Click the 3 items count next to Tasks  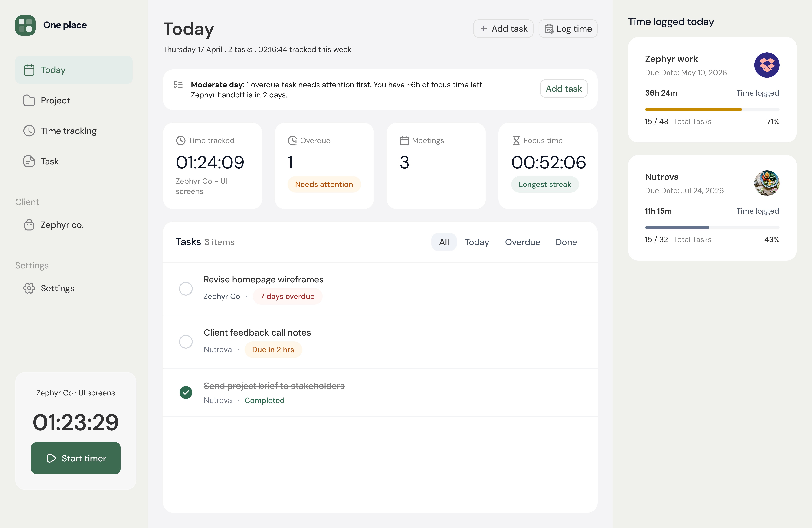click(219, 242)
